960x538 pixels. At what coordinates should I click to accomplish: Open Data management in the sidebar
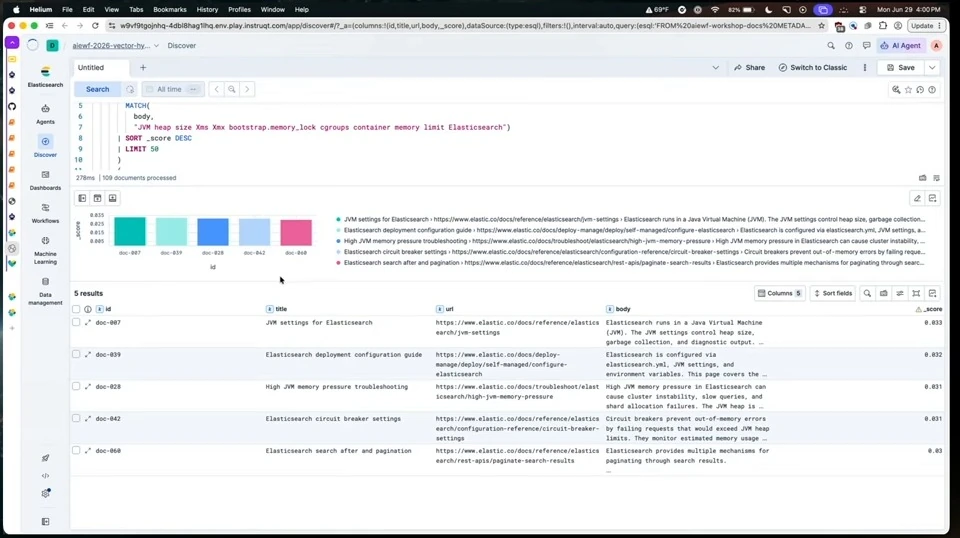45,291
